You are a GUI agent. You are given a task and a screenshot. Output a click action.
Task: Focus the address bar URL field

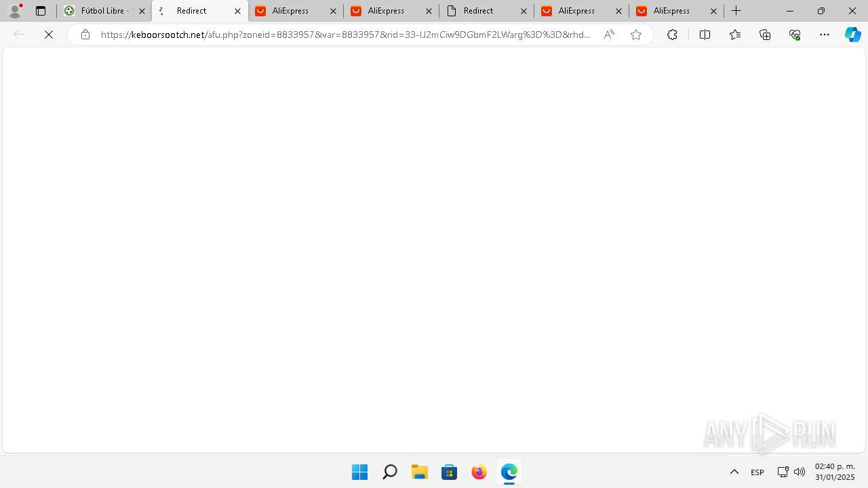(x=346, y=35)
